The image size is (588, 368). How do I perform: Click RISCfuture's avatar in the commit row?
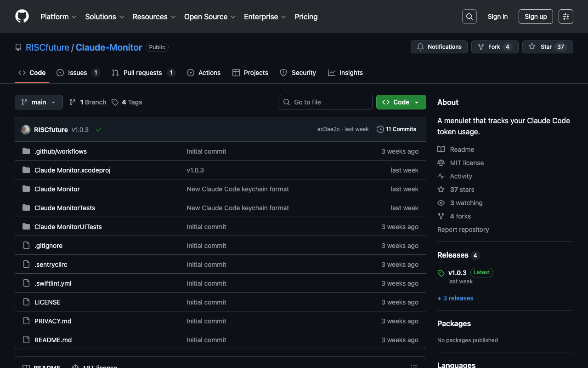[26, 130]
